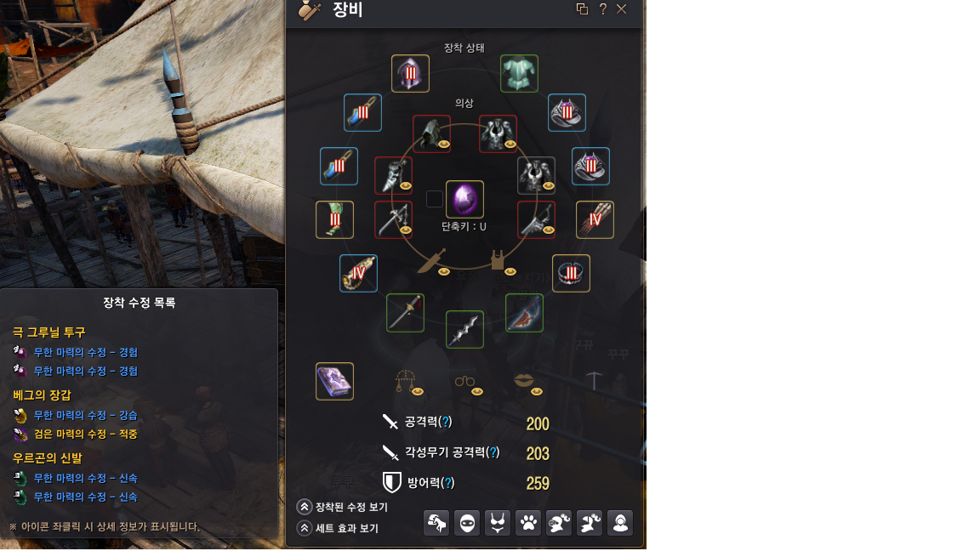
Task: Click the red shield sub-weapon slot
Action: (524, 312)
